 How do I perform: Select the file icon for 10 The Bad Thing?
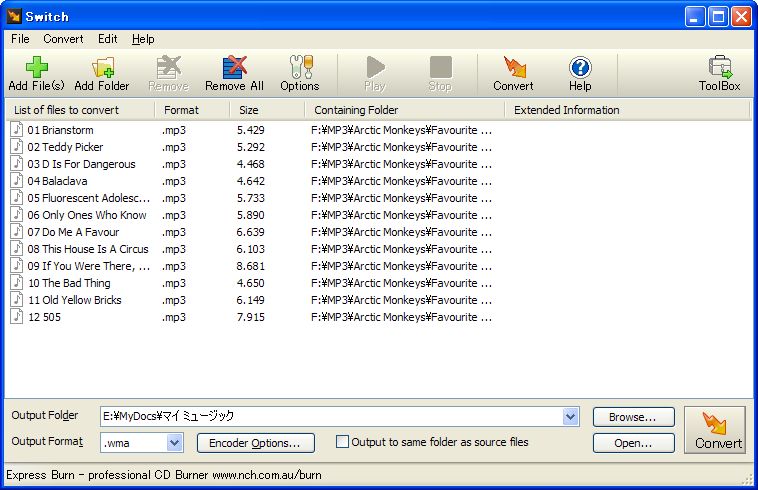click(x=17, y=283)
